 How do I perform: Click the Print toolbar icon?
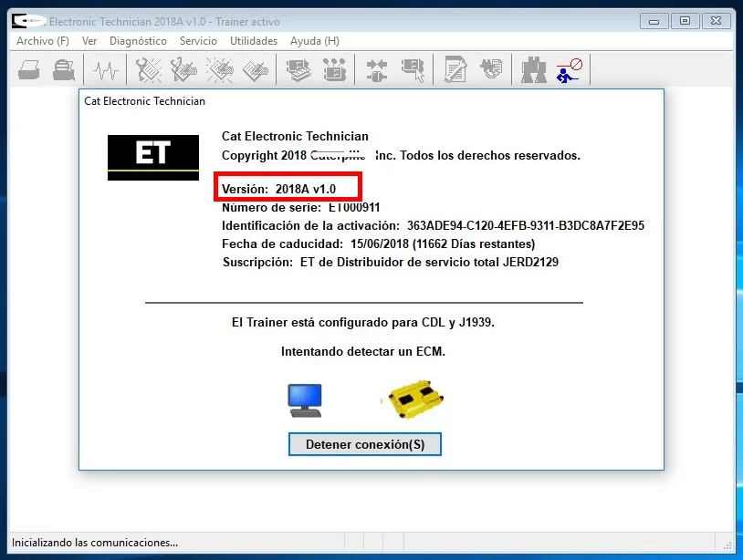[28, 70]
